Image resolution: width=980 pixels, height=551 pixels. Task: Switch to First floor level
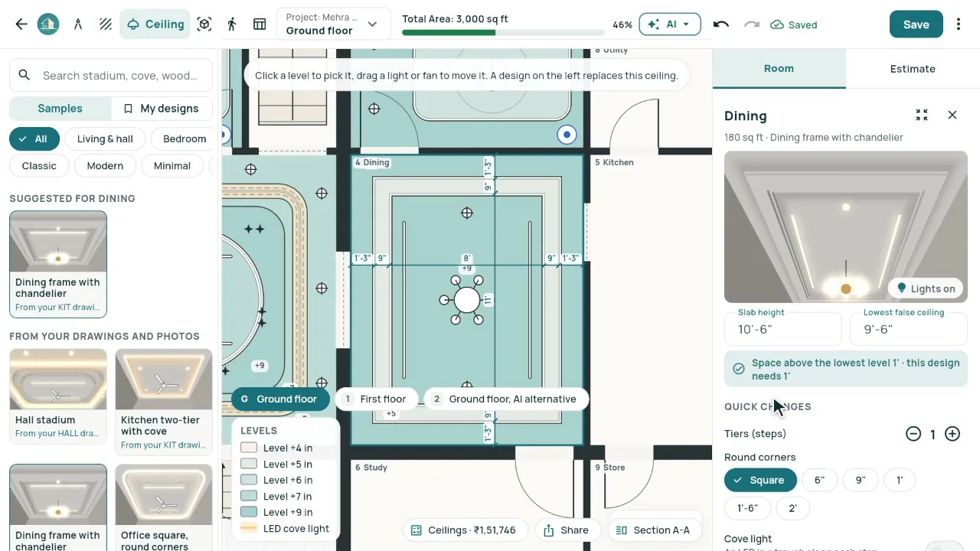[x=376, y=399]
